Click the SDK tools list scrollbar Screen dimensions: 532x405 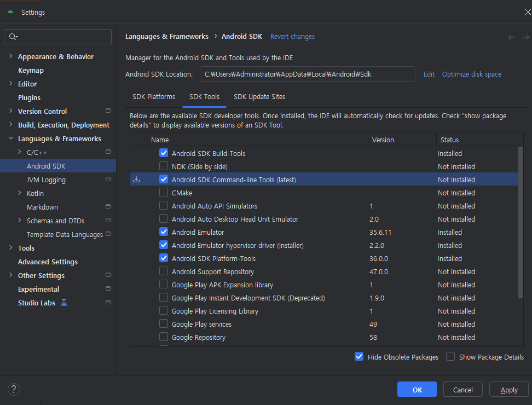coord(521,222)
